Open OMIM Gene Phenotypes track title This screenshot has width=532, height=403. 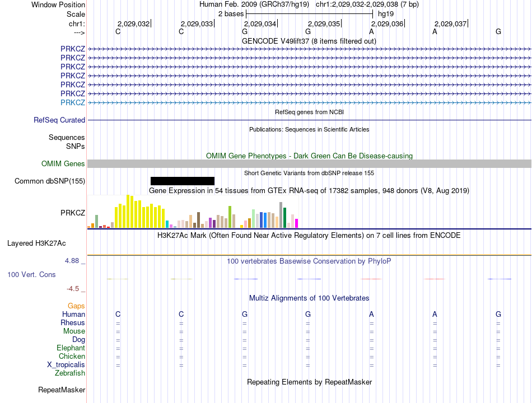click(x=309, y=156)
